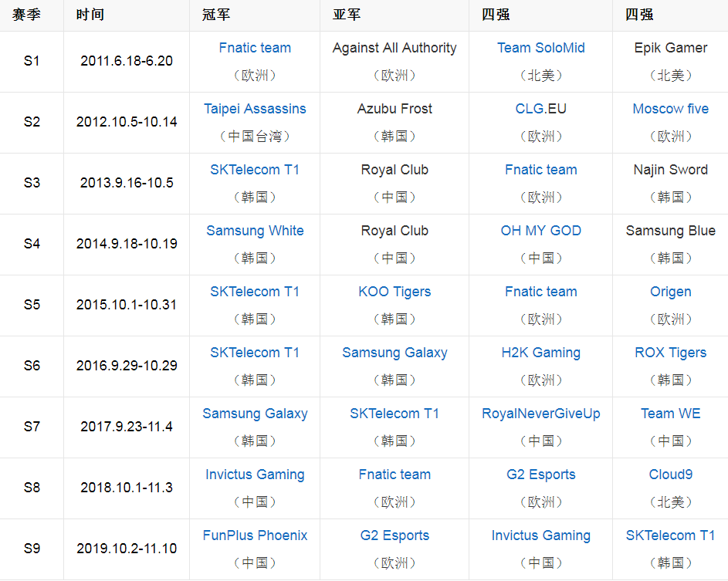Open the KOO Tigers link
The image size is (728, 581).
(x=394, y=292)
